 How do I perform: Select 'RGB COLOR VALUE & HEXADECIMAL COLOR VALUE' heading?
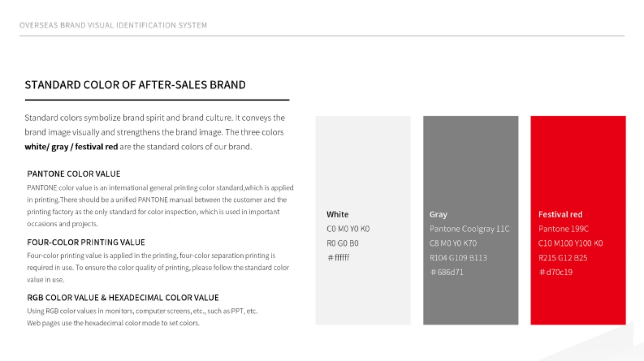[x=123, y=298]
